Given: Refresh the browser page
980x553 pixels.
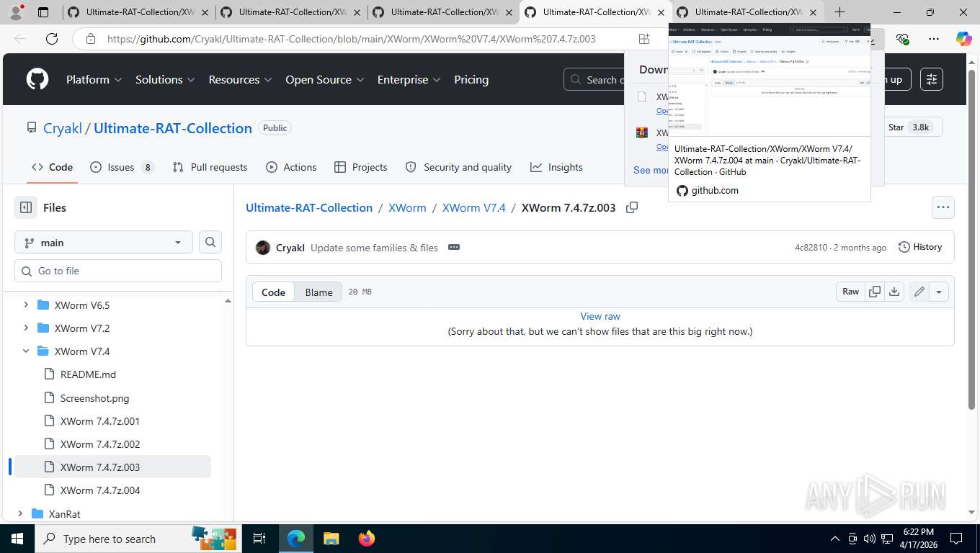Looking at the screenshot, I should tap(51, 40).
